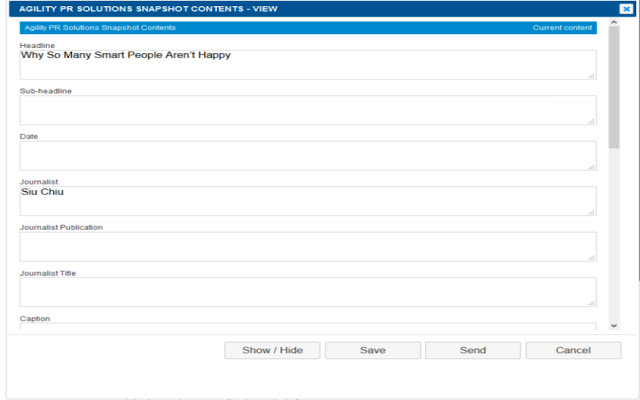Click into the Date field
Image resolution: width=640 pixels, height=400 pixels.
(308, 156)
